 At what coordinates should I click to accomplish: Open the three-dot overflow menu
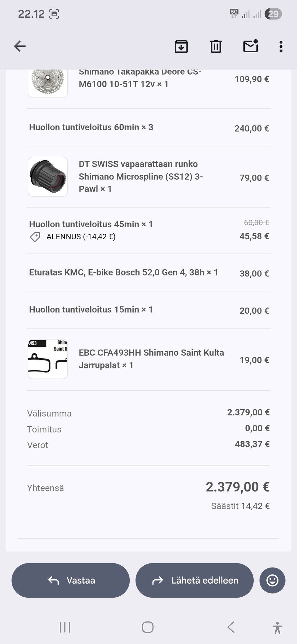281,46
